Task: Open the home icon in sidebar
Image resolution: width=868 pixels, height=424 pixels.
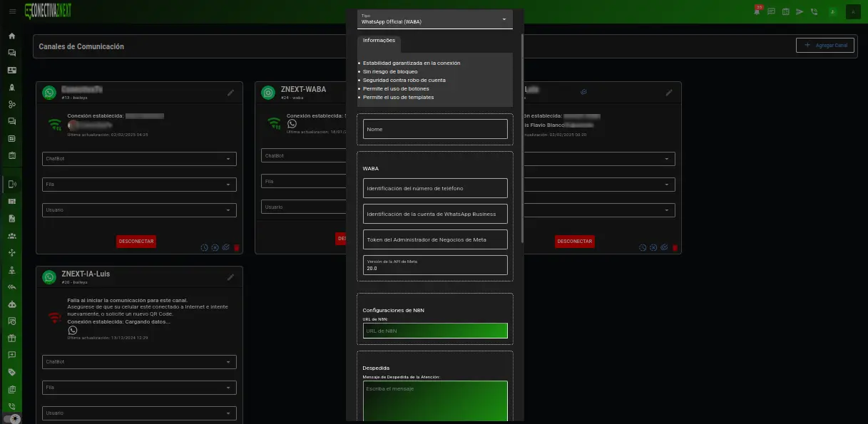Action: tap(11, 36)
